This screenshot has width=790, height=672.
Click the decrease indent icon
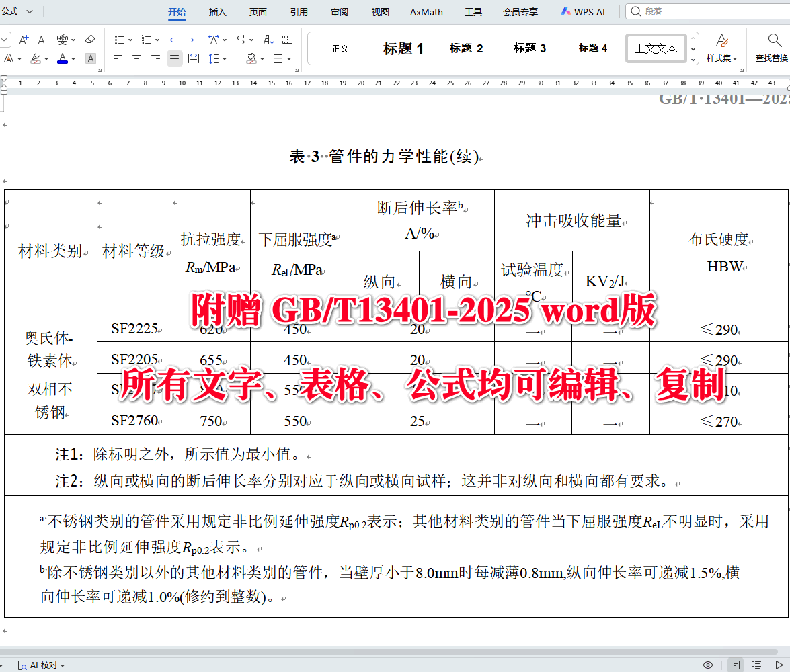click(x=174, y=40)
